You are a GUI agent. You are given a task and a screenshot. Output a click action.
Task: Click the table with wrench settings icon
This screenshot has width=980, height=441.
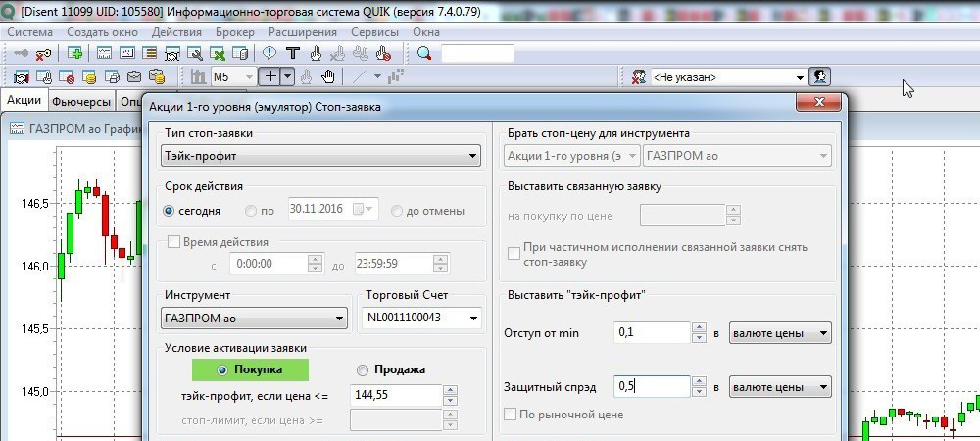point(195,54)
